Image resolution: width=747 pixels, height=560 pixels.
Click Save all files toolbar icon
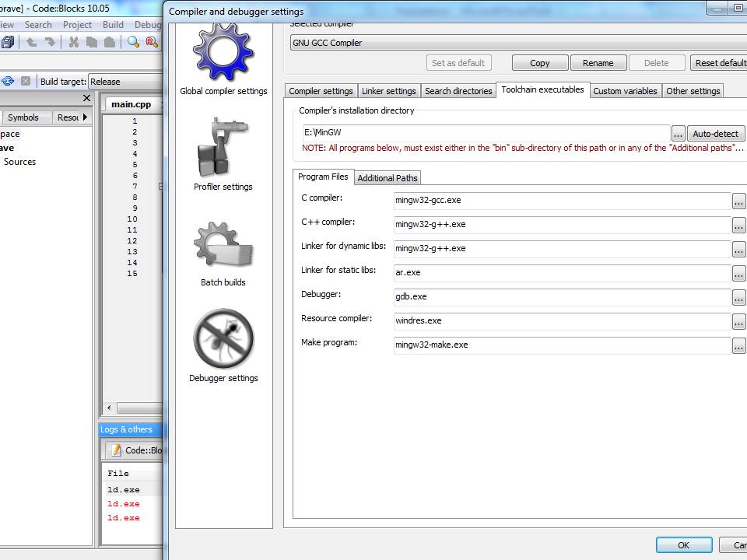click(8, 42)
